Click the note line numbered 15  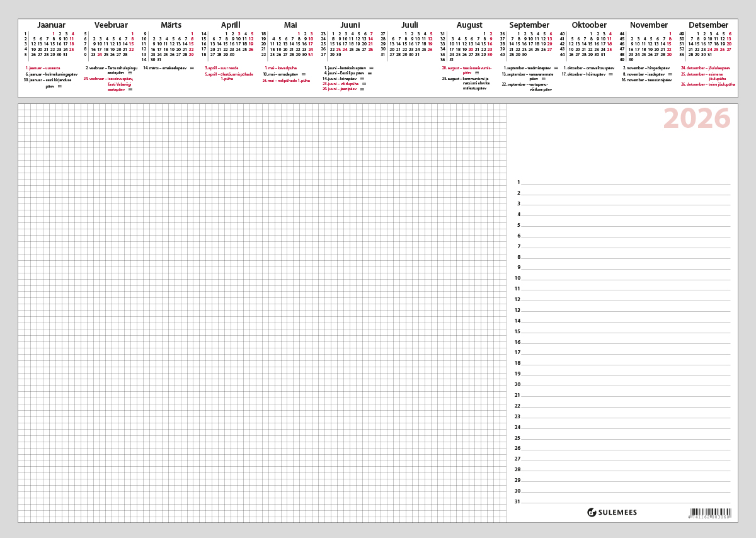(x=625, y=331)
